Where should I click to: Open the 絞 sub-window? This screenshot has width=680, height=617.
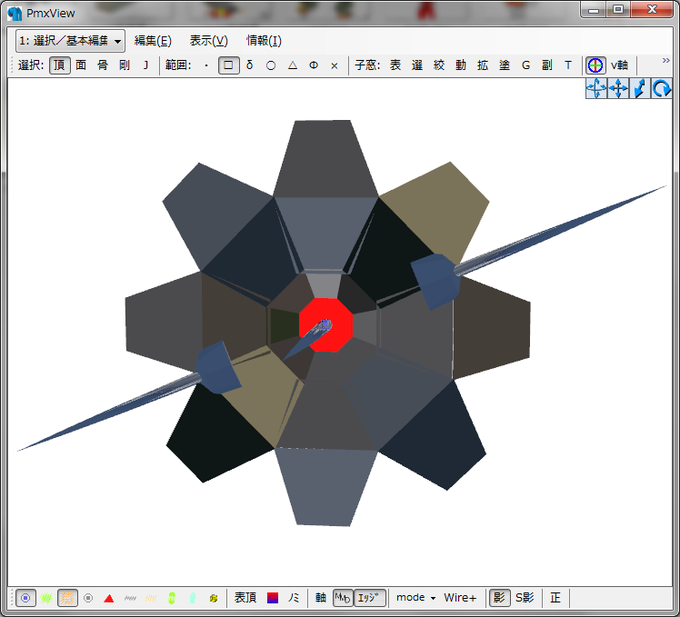(439, 65)
